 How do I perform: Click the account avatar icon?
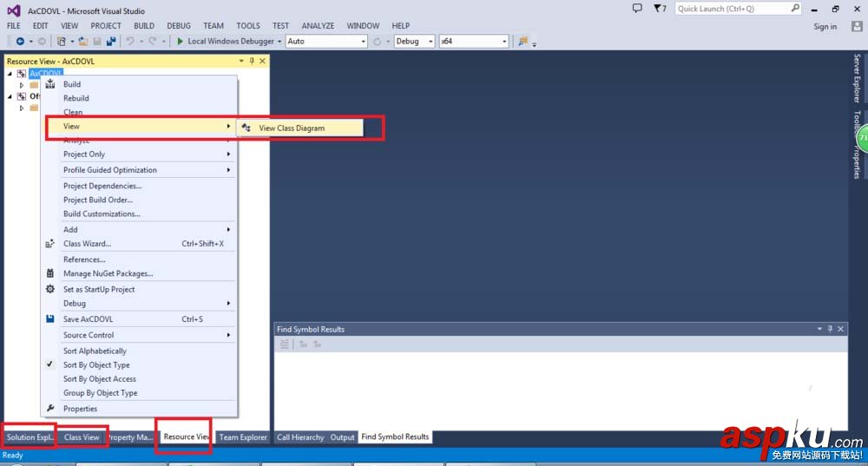pyautogui.click(x=857, y=26)
